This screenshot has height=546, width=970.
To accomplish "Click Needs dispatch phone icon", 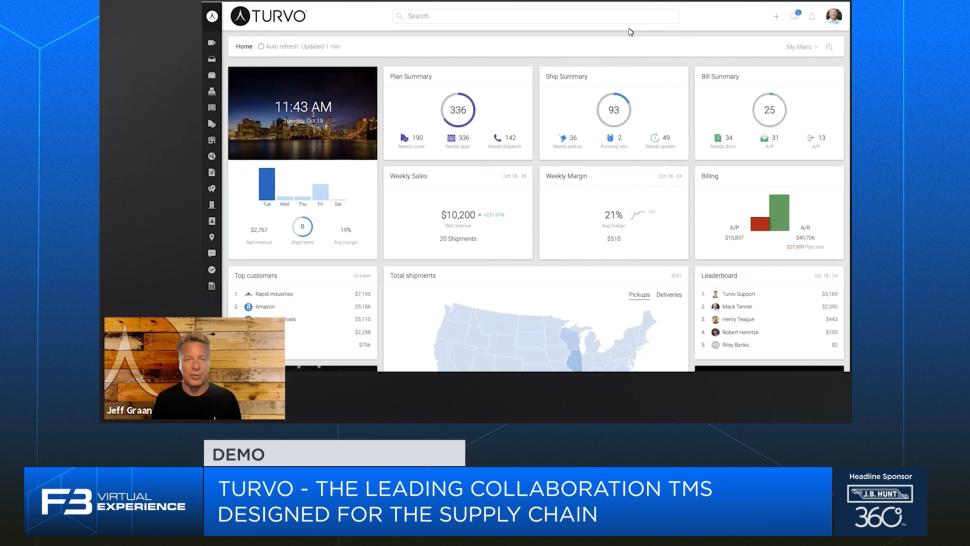I will [x=497, y=138].
